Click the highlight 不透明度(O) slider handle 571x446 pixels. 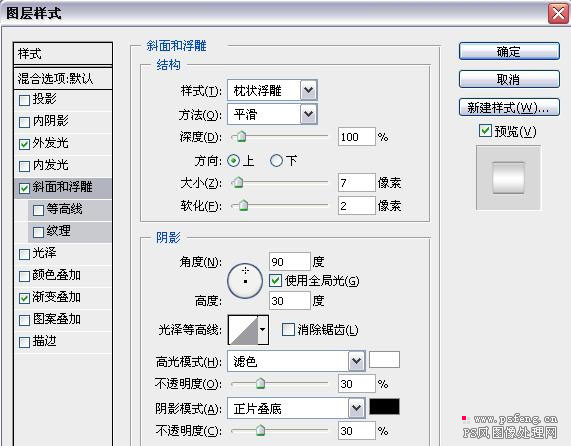pyautogui.click(x=260, y=383)
